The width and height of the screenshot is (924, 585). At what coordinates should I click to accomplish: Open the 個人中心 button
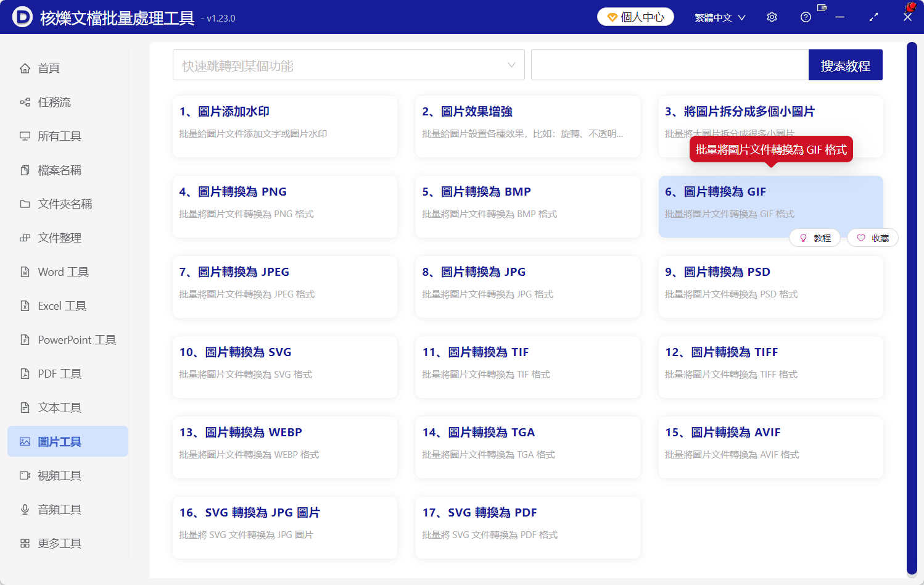pos(635,17)
